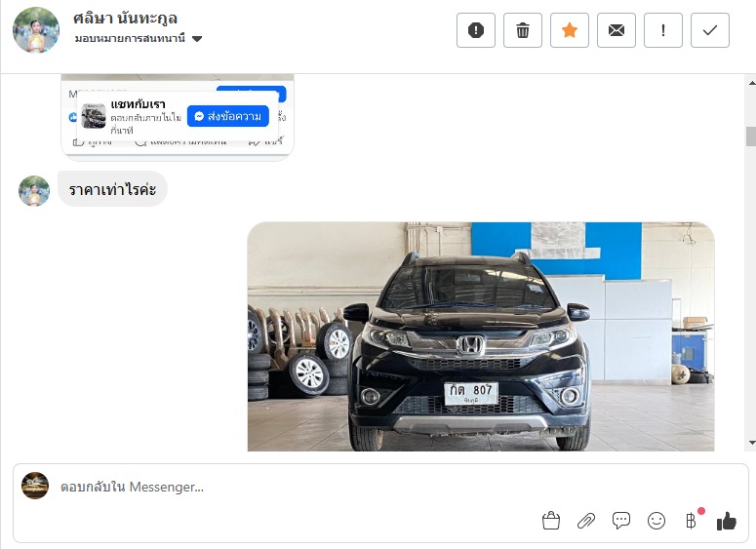The image size is (756, 549).
Task: Click the exclamation priority icon
Action: [x=663, y=30]
